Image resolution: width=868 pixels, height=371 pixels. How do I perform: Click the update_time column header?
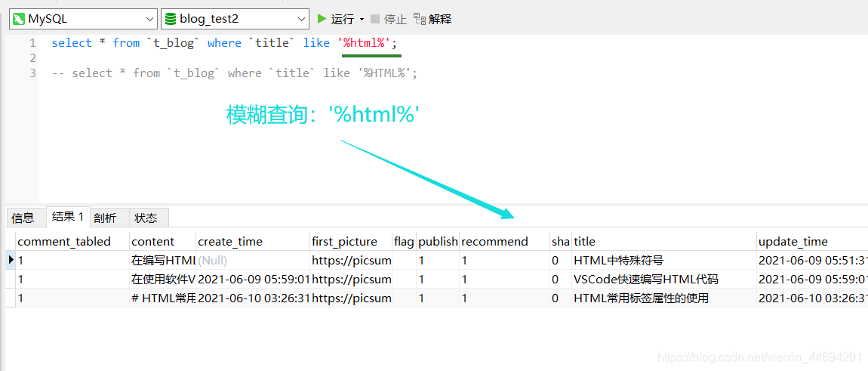click(x=812, y=241)
